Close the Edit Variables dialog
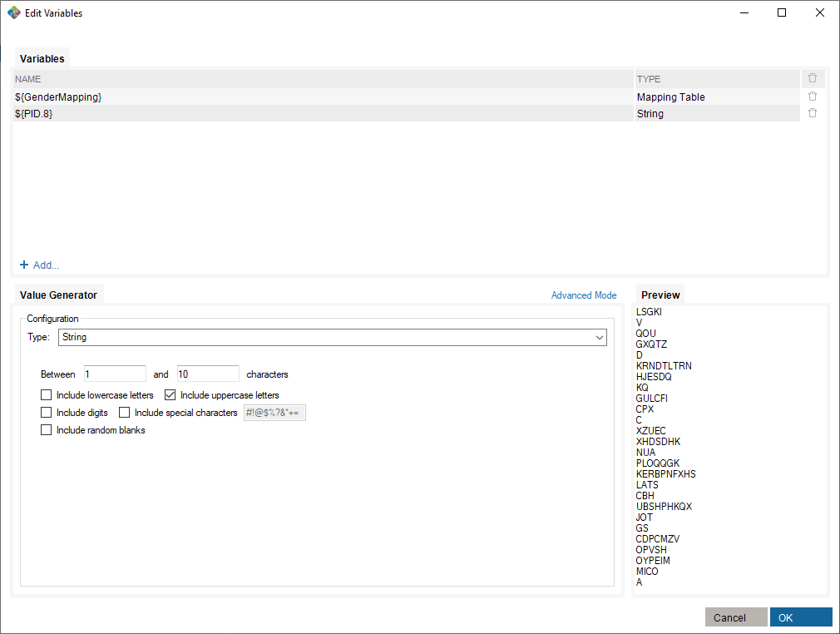This screenshot has width=840, height=634. (820, 12)
